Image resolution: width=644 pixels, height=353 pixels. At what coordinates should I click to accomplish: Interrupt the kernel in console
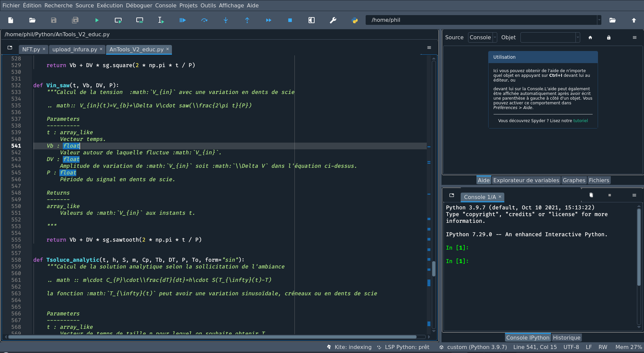610,195
